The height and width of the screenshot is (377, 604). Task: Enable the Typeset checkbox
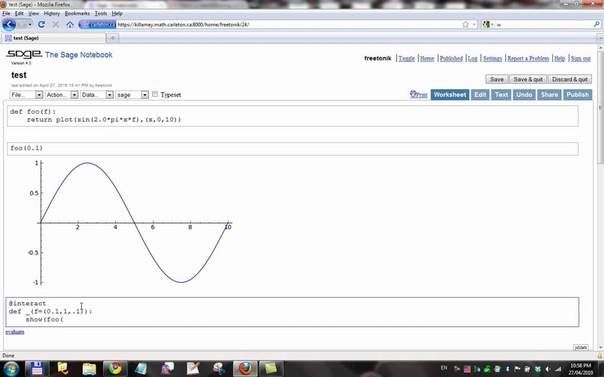point(155,94)
